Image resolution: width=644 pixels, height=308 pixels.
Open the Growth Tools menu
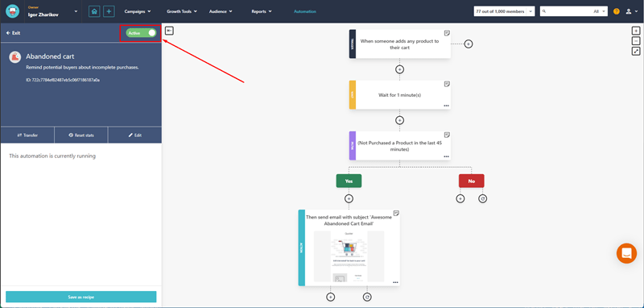click(x=182, y=11)
